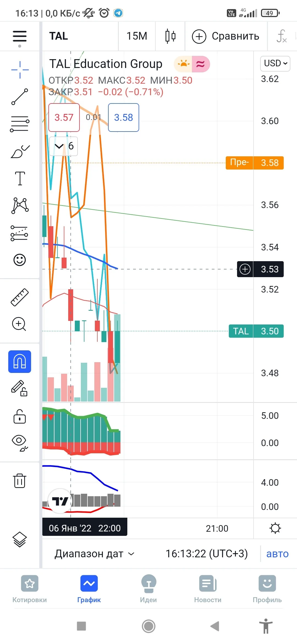Tap the Android back triangle button
The width and height of the screenshot is (297, 644).
(215, 626)
